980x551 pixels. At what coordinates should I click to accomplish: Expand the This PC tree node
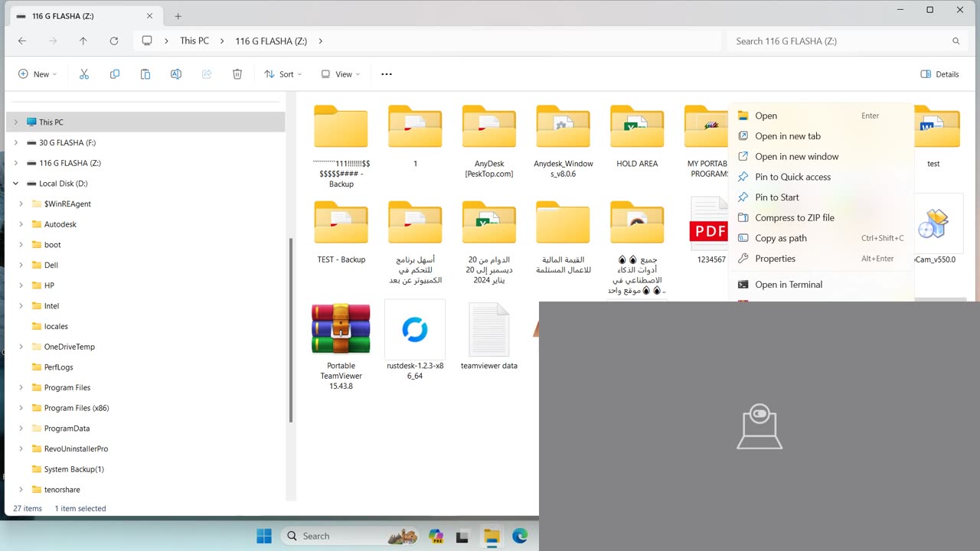coord(15,122)
